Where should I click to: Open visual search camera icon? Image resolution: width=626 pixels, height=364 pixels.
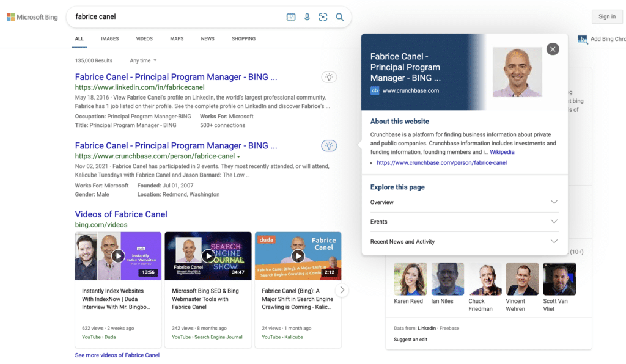pos(323,17)
